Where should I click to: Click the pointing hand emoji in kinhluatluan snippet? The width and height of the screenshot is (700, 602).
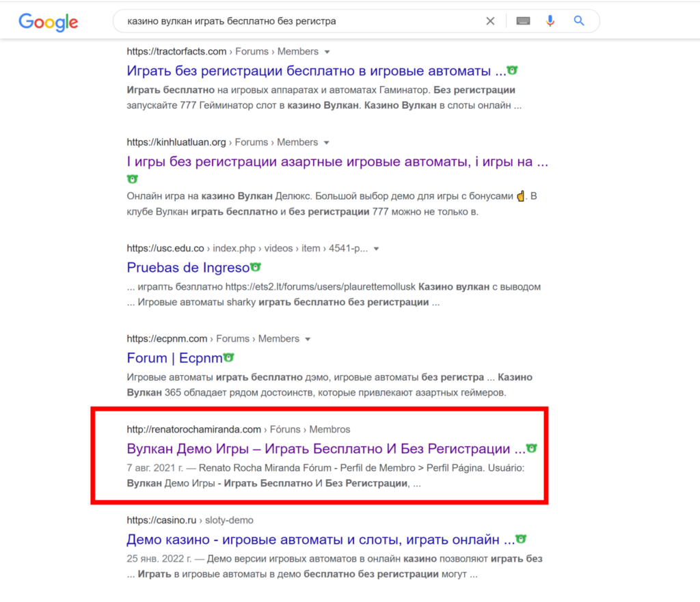click(x=520, y=196)
